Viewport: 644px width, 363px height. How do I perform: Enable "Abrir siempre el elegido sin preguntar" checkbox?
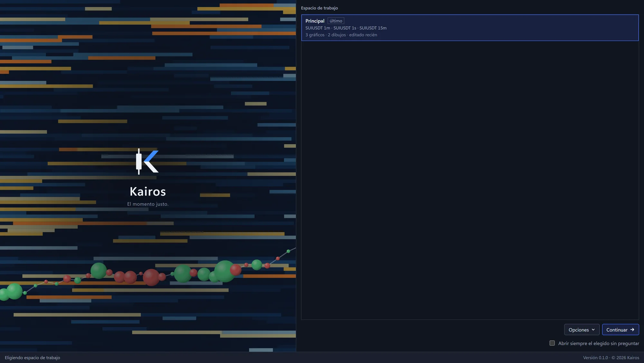point(552,343)
